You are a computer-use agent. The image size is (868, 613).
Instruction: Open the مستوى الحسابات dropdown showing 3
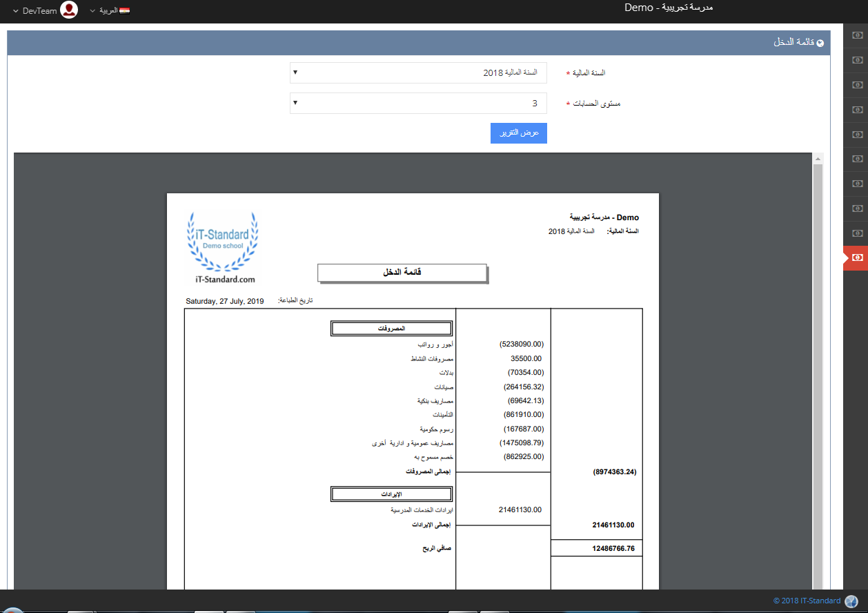click(418, 104)
